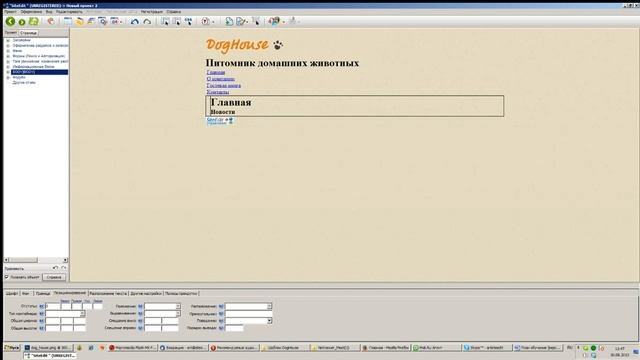
Task: Open the Проект menu
Action: coord(10,12)
